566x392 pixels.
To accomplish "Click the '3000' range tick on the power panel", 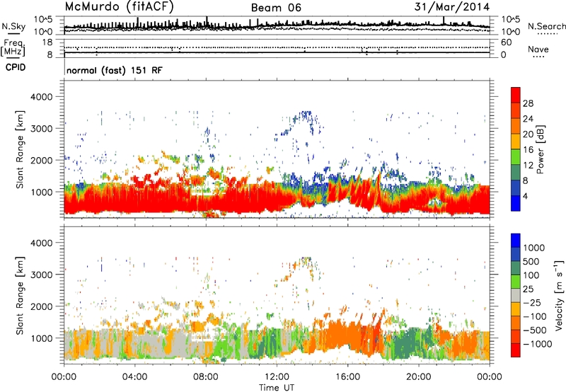I will pos(42,129).
